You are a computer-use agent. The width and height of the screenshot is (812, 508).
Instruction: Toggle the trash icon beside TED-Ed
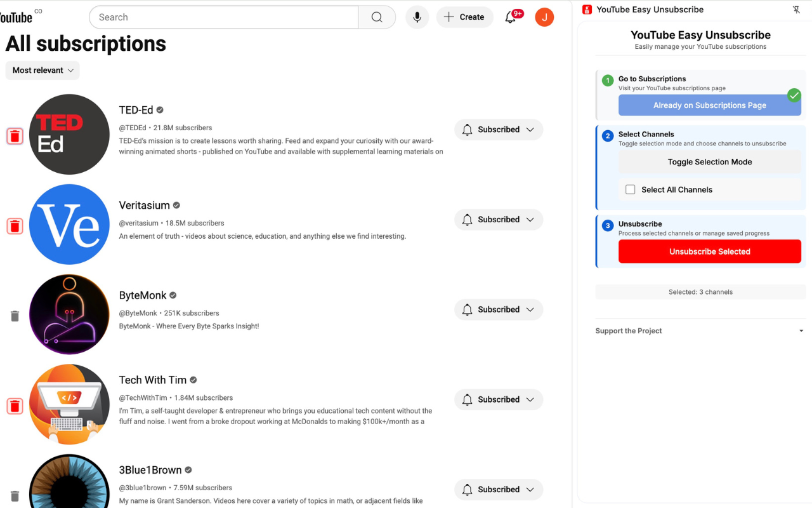pos(15,136)
